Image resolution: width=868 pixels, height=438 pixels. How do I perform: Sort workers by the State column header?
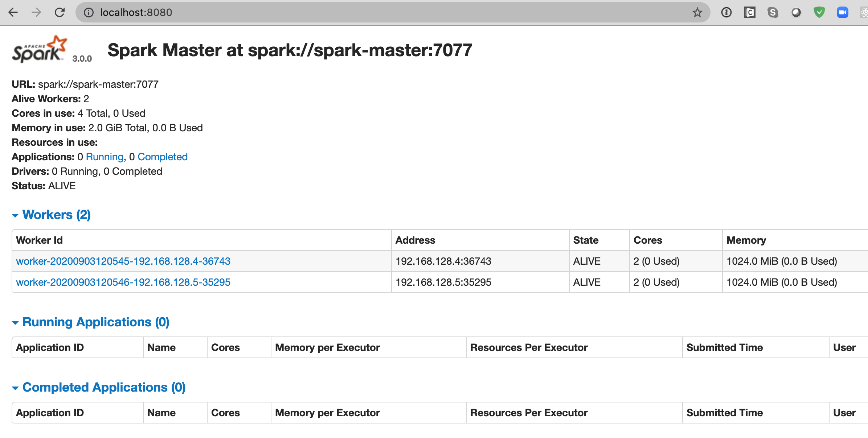(586, 240)
